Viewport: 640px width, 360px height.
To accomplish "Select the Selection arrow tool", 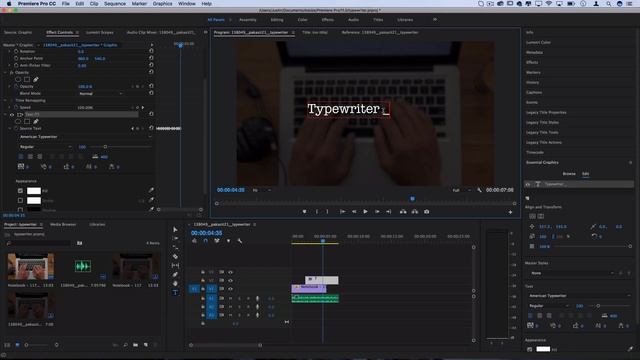I will click(175, 229).
